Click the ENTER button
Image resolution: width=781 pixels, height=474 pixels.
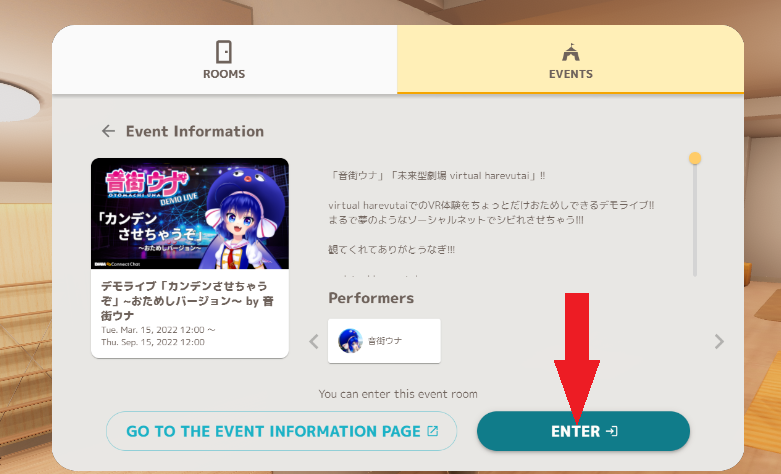coord(583,431)
